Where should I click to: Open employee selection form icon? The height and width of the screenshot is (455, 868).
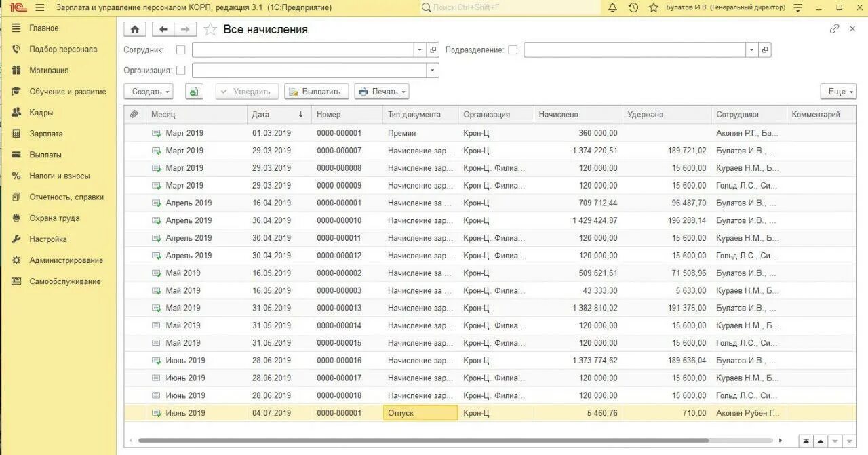coord(433,50)
